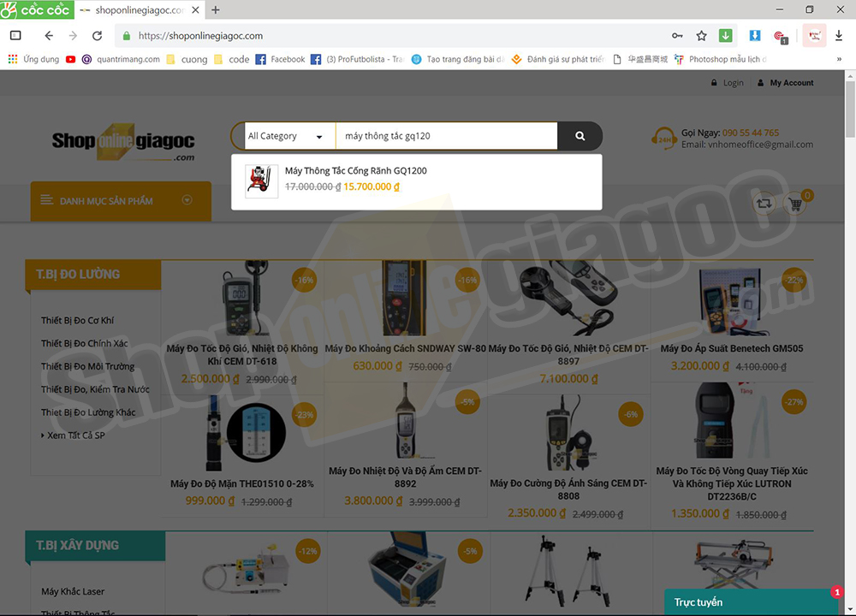Select Thiết Bị Đo Cơ Khí category

click(77, 321)
